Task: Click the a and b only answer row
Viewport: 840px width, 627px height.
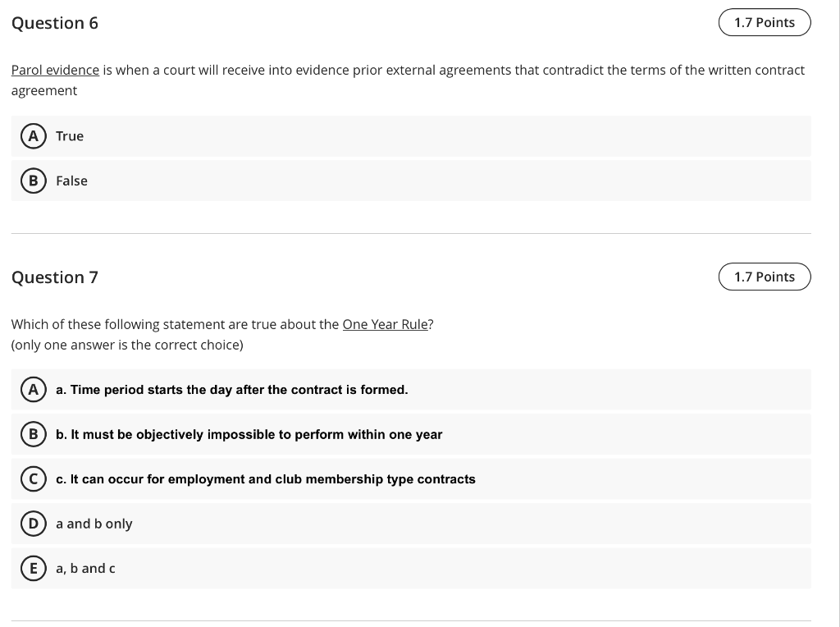Action: (x=328, y=523)
